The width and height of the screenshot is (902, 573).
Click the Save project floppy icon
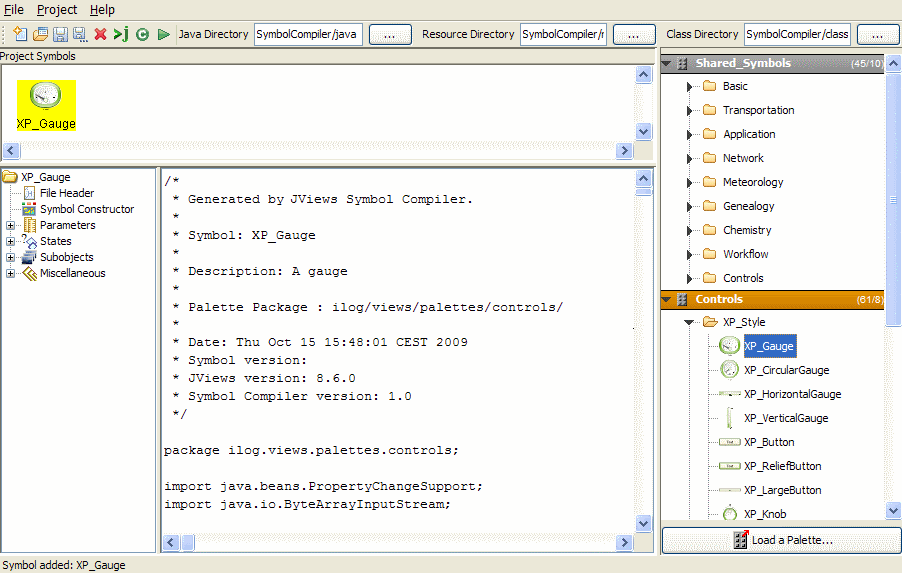(60, 34)
